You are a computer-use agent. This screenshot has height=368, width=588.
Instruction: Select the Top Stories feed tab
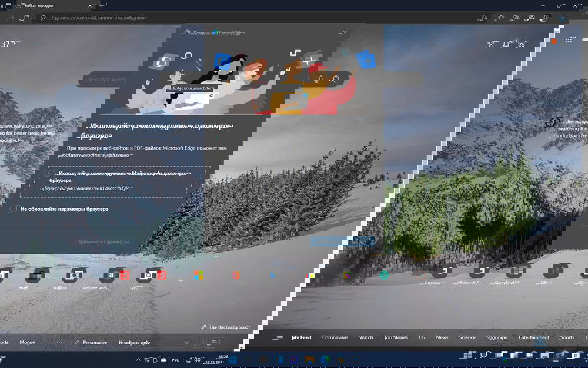[x=396, y=337]
